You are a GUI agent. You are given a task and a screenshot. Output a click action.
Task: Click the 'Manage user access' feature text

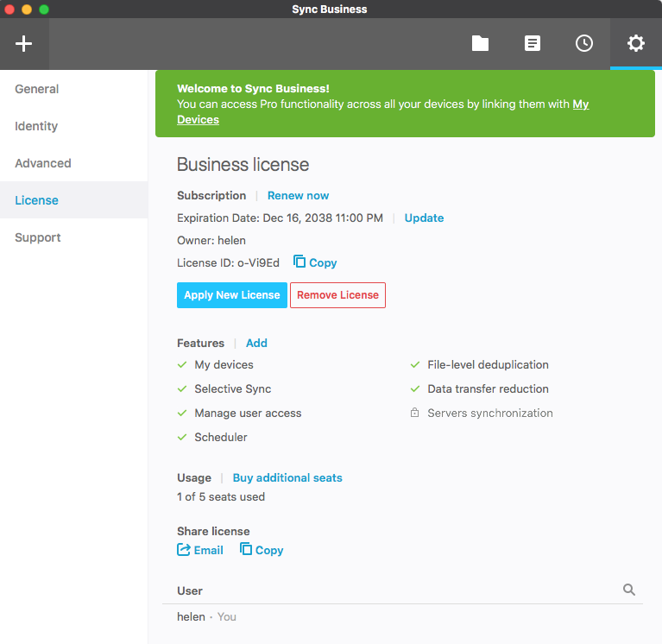click(248, 413)
